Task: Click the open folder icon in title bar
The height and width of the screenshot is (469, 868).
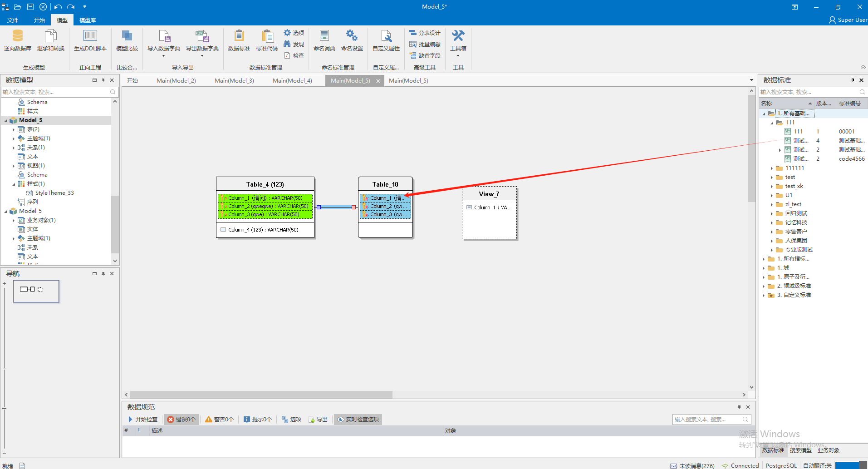Action: pos(18,7)
